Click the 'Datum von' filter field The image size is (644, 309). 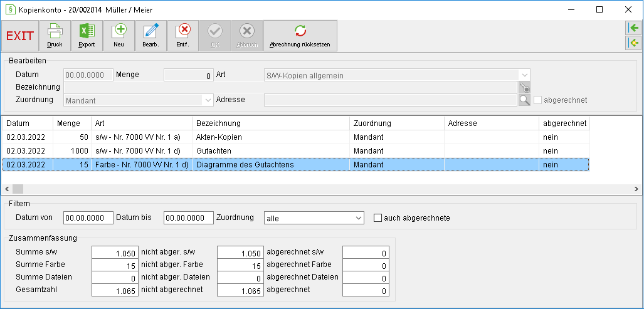88,218
